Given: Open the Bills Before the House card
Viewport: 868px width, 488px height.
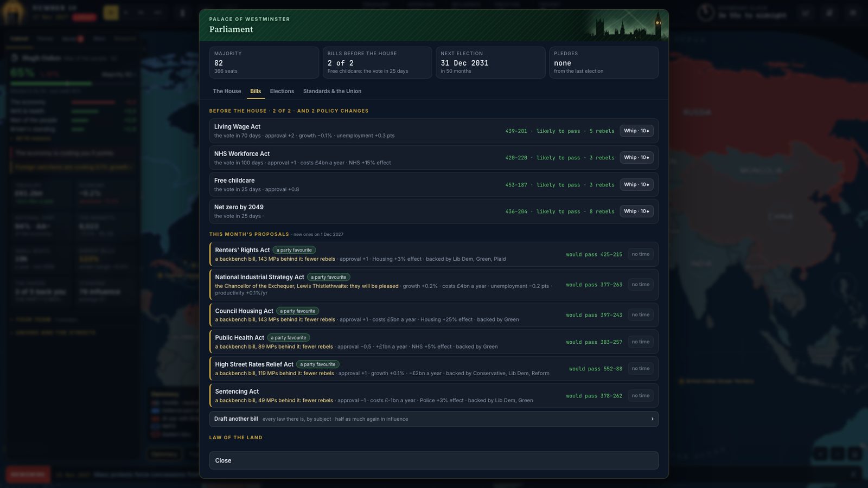Looking at the screenshot, I should [x=378, y=62].
